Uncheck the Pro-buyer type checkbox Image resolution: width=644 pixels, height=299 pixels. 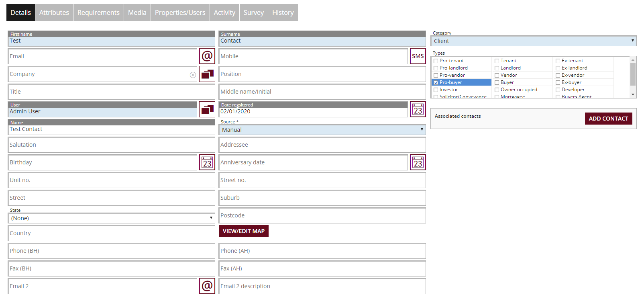436,83
